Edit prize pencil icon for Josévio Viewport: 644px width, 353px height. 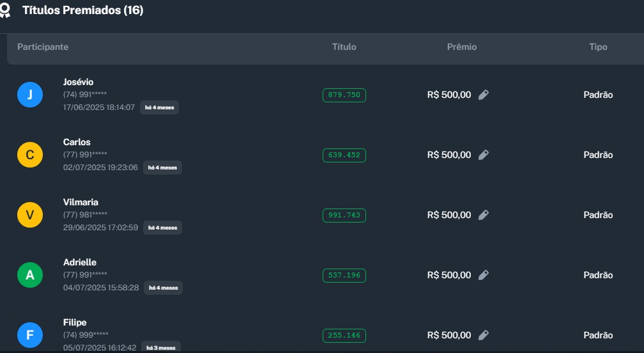click(x=484, y=95)
